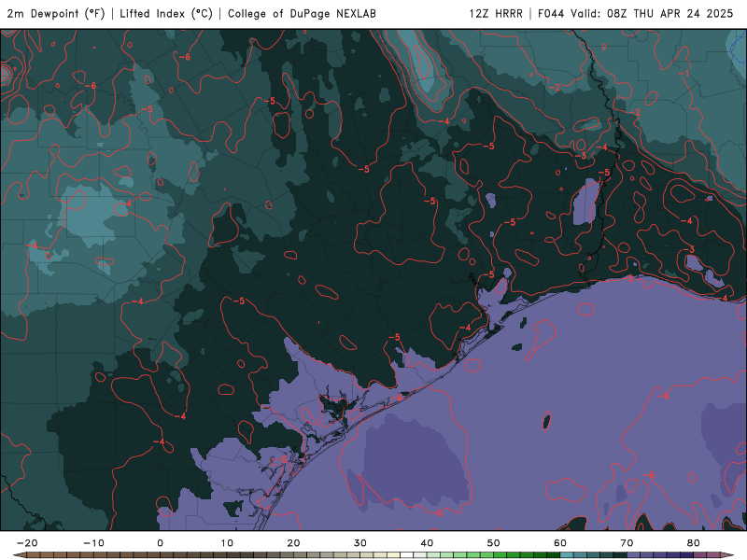Click the '-20' colorbar label
The width and height of the screenshot is (747, 560).
coord(27,543)
